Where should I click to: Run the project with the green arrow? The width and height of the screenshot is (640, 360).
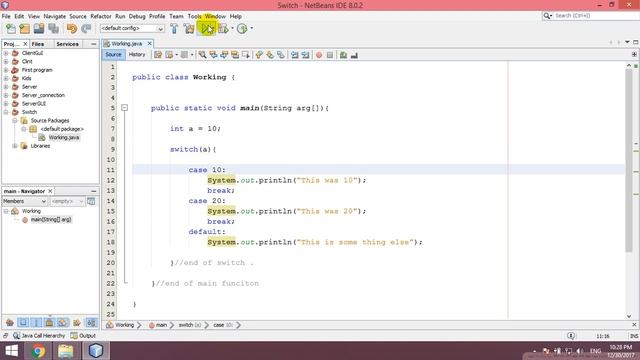[207, 29]
